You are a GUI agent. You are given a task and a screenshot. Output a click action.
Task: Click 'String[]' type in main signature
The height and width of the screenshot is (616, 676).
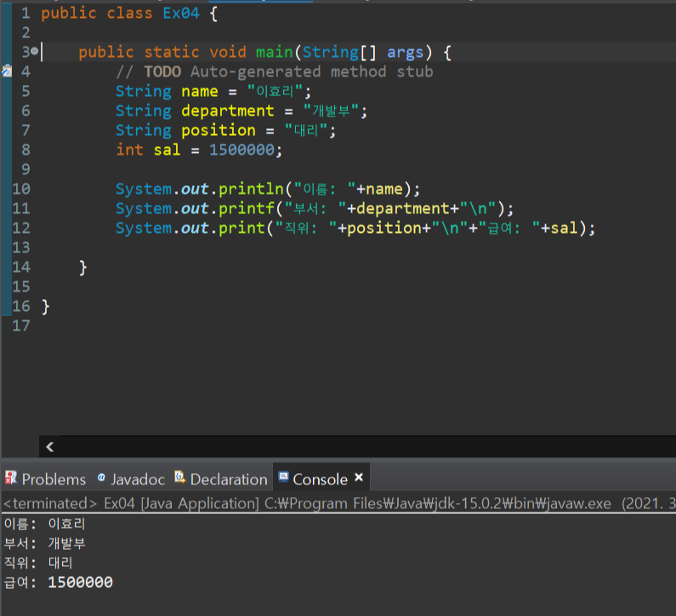(339, 52)
